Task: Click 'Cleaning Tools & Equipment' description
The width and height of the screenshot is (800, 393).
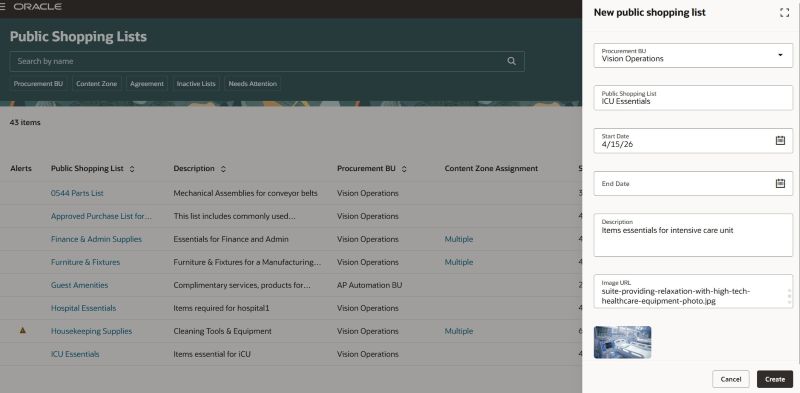Action: tap(222, 331)
